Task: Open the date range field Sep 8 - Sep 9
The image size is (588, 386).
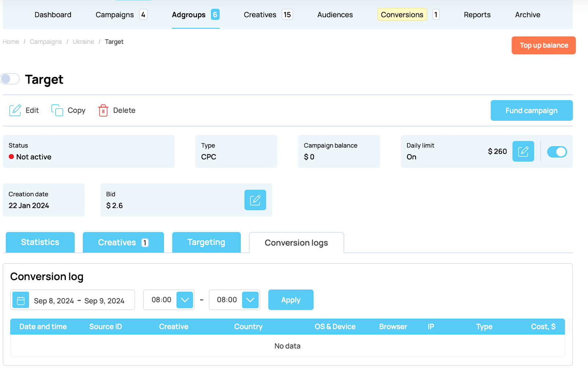Action: pyautogui.click(x=79, y=300)
